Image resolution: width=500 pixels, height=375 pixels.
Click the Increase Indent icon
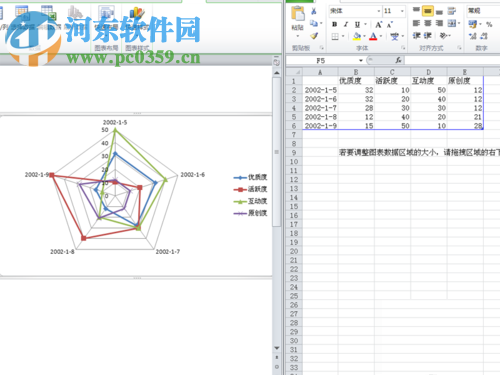tap(428, 35)
